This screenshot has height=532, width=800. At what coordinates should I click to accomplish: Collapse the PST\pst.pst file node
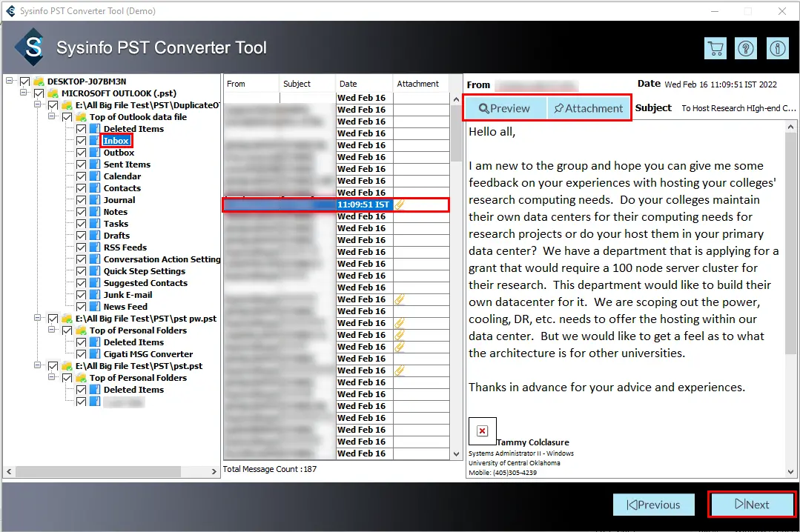coord(37,365)
